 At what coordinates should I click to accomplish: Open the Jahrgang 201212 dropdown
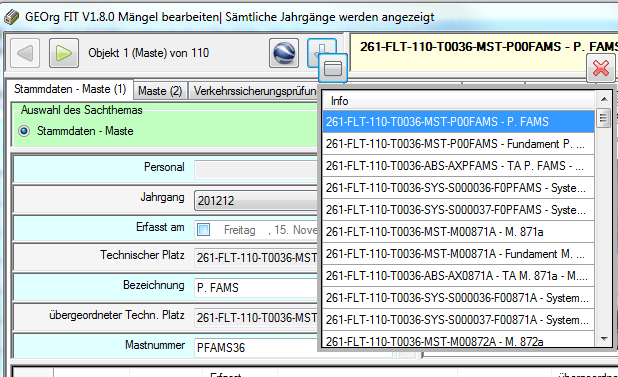click(x=256, y=201)
